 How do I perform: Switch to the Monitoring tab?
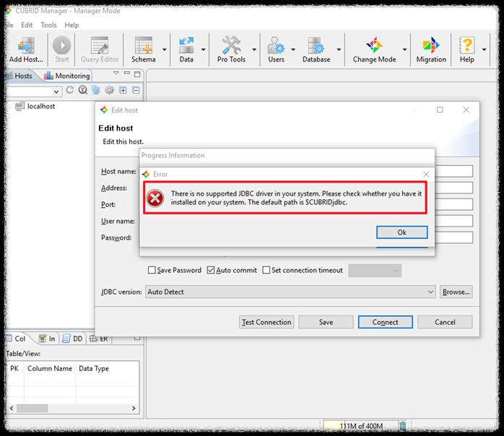pyautogui.click(x=67, y=76)
